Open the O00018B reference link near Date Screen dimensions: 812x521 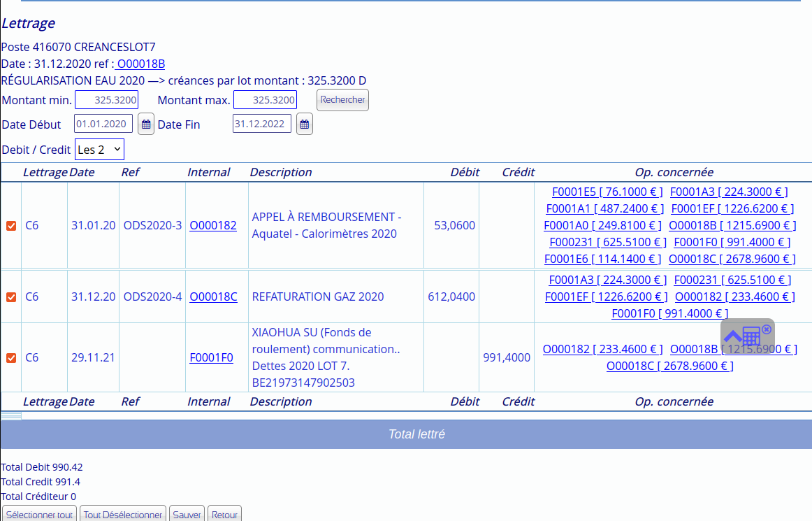pos(140,64)
